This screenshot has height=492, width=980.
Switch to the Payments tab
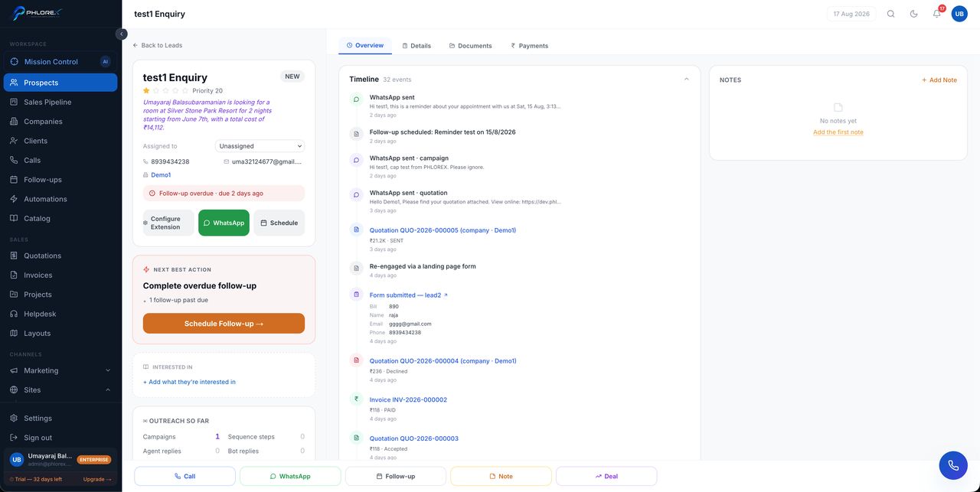[x=530, y=46]
